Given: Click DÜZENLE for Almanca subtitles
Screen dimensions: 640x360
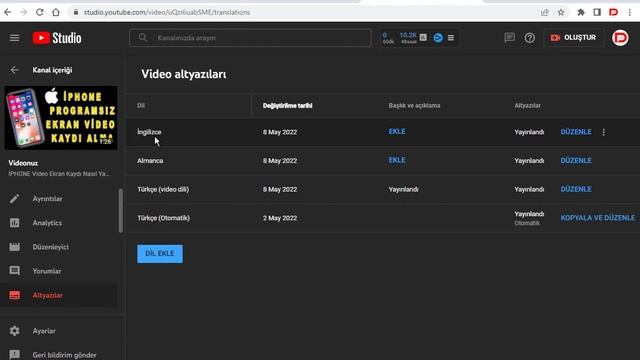Looking at the screenshot, I should pos(576,160).
